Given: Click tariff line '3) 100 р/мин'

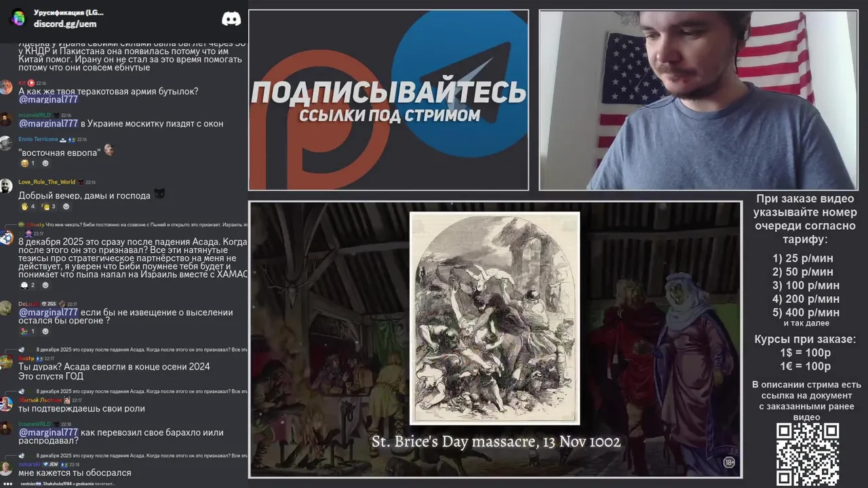Looking at the screenshot, I should (806, 285).
